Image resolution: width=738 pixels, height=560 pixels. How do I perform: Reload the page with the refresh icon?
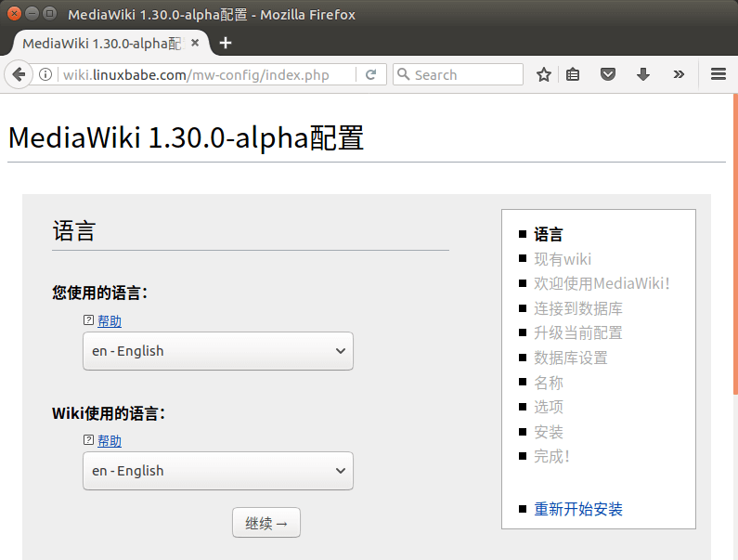[370, 74]
